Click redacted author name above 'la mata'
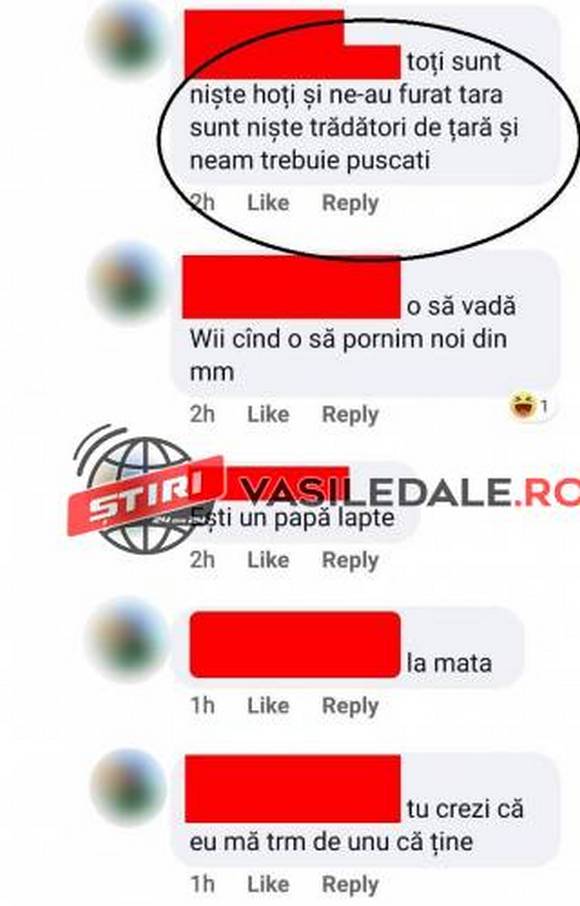This screenshot has height=906, width=580. coord(295,644)
